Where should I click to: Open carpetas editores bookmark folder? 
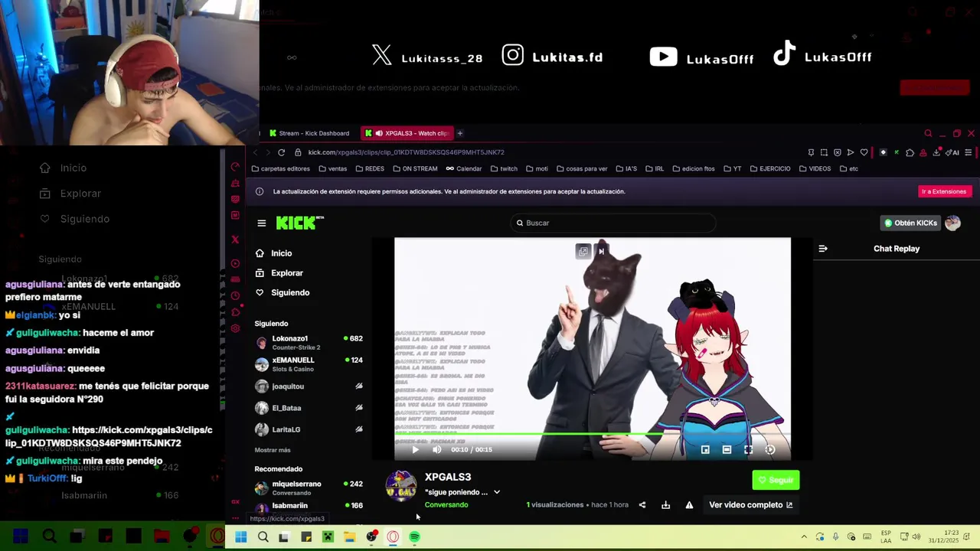click(281, 168)
